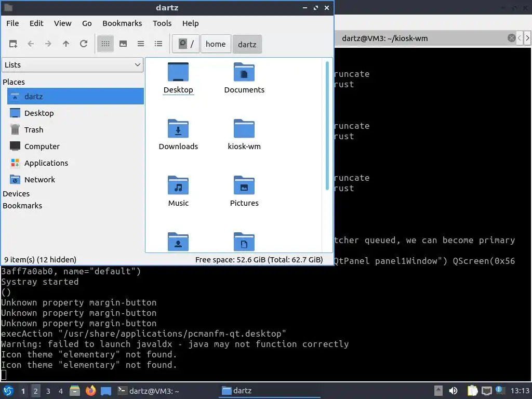532x399 pixels.
Task: Switch to thumbnail view mode
Action: click(x=123, y=44)
